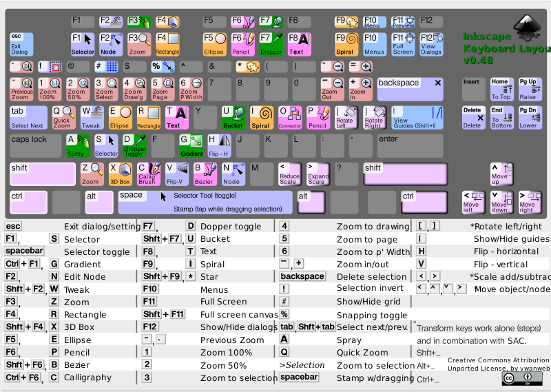This screenshot has height=392, width=551.
Task: Toggle the D Dropper Toggle key
Action: [135, 145]
